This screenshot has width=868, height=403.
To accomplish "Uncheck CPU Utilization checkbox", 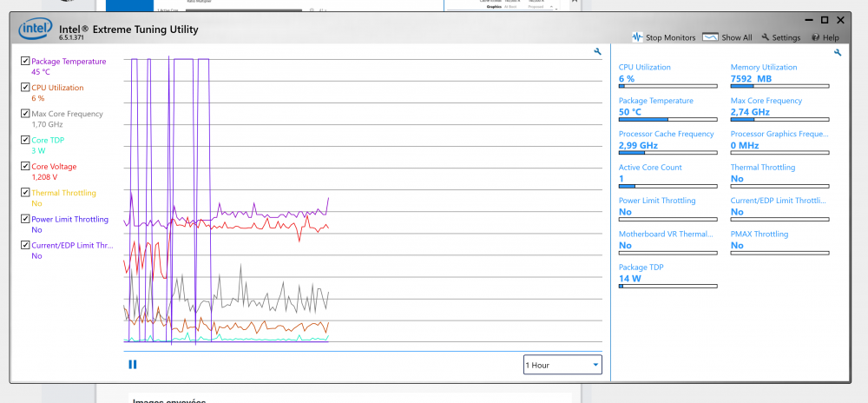I will 25,87.
